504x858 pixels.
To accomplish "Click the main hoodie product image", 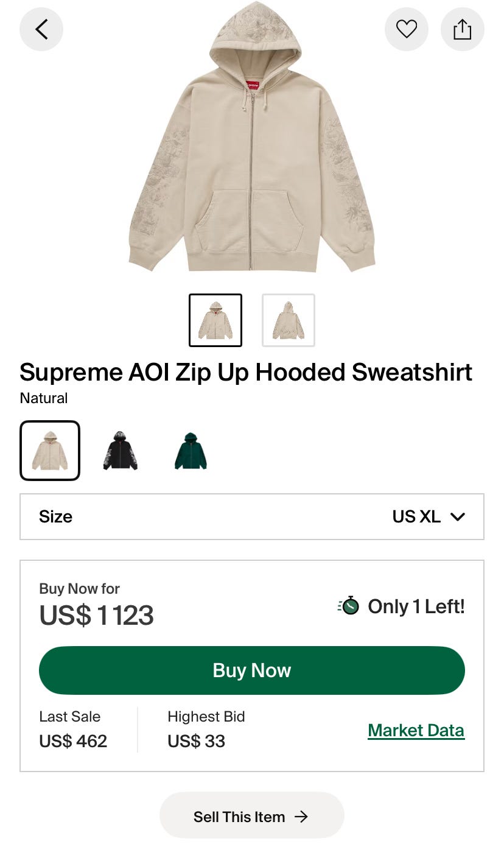I will [x=252, y=136].
